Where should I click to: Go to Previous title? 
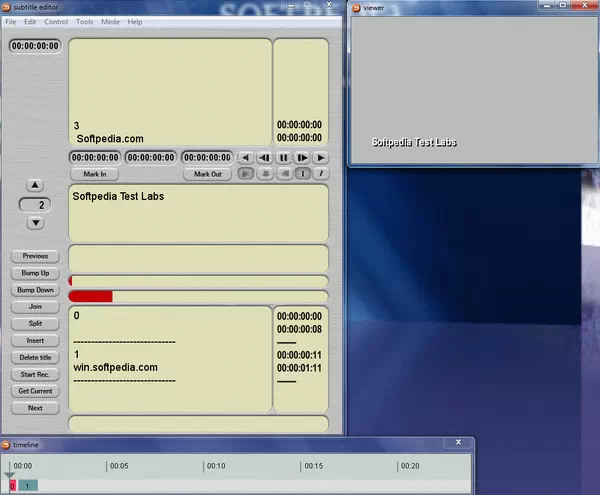coord(35,256)
